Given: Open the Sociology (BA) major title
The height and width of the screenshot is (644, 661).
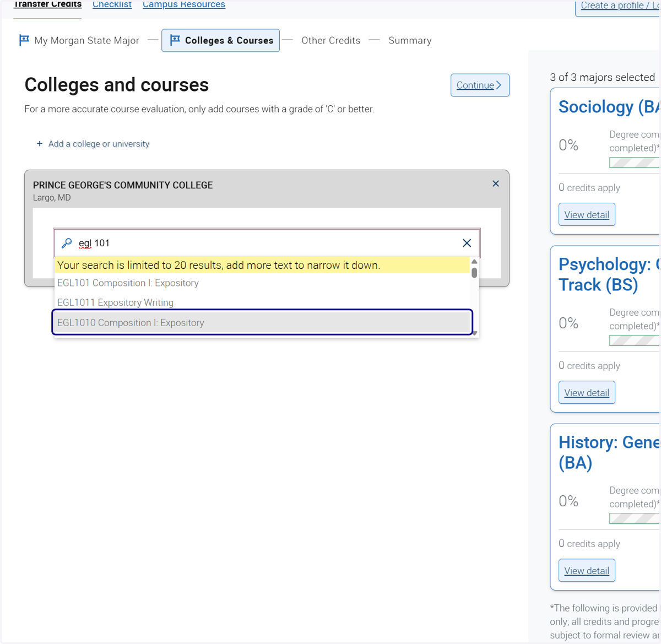Looking at the screenshot, I should coord(609,107).
